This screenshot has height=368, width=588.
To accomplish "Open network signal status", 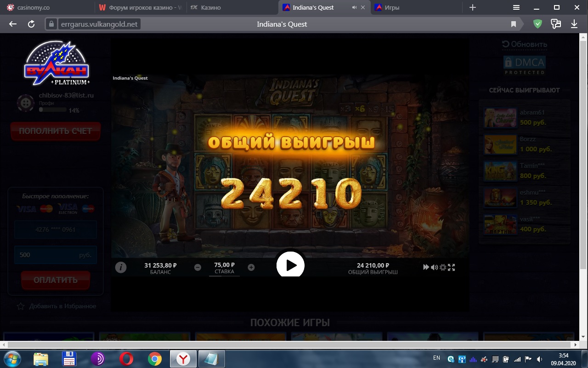I will tap(517, 359).
